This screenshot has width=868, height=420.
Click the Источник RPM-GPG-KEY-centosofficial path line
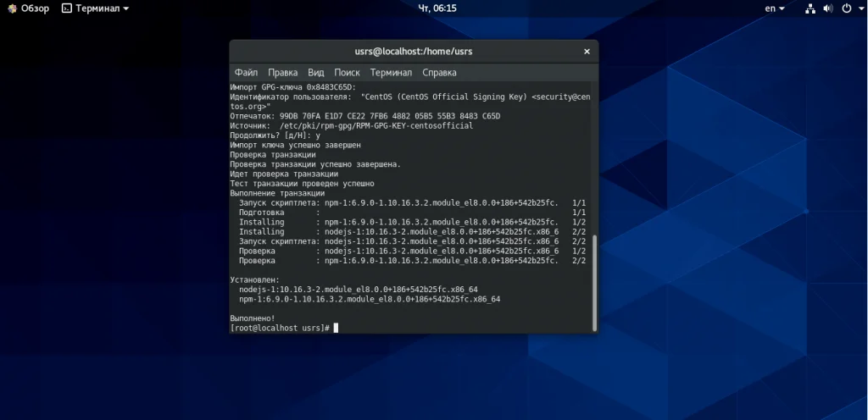click(x=352, y=125)
